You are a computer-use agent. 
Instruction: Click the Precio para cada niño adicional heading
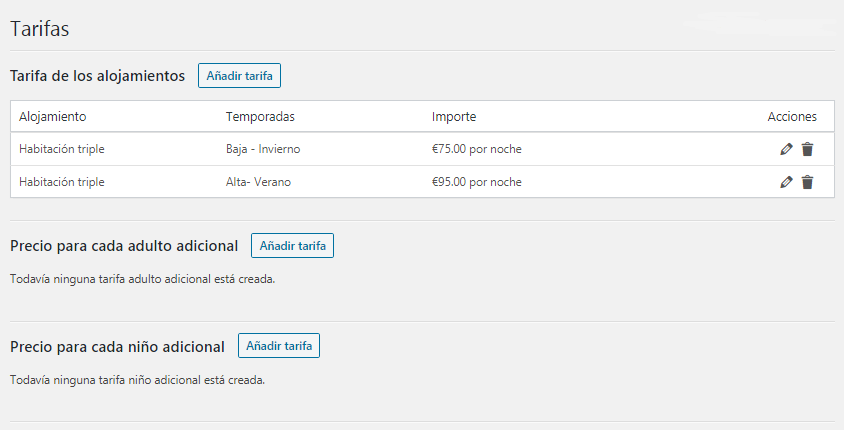point(117,347)
